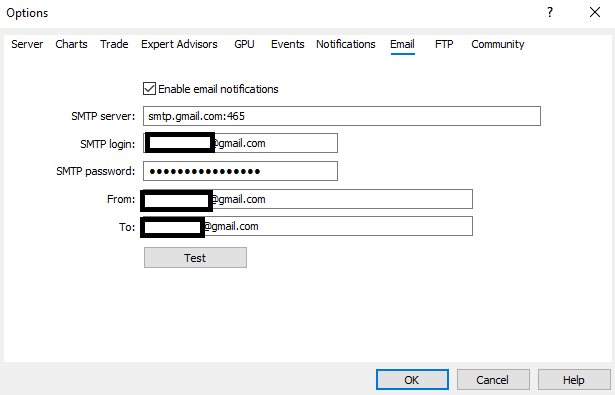Send a test email with Test
The height and width of the screenshot is (395, 615).
(195, 258)
